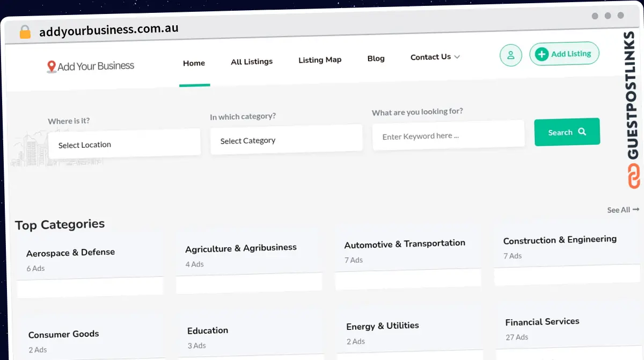Open the Education category
Image resolution: width=644 pixels, height=360 pixels.
coord(208,330)
